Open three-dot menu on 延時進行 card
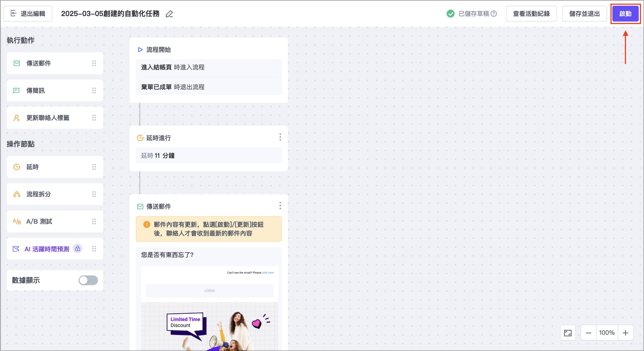Screen dimensions: 644x351 point(280,137)
